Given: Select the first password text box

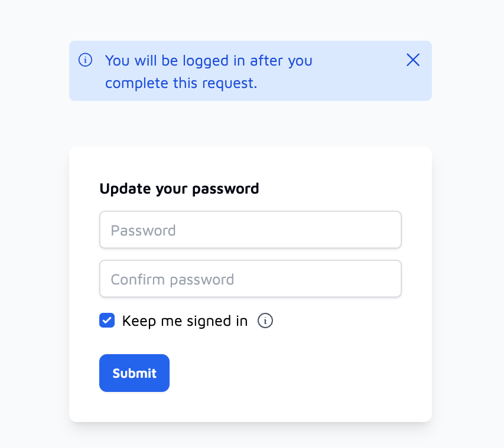Looking at the screenshot, I should (251, 230).
